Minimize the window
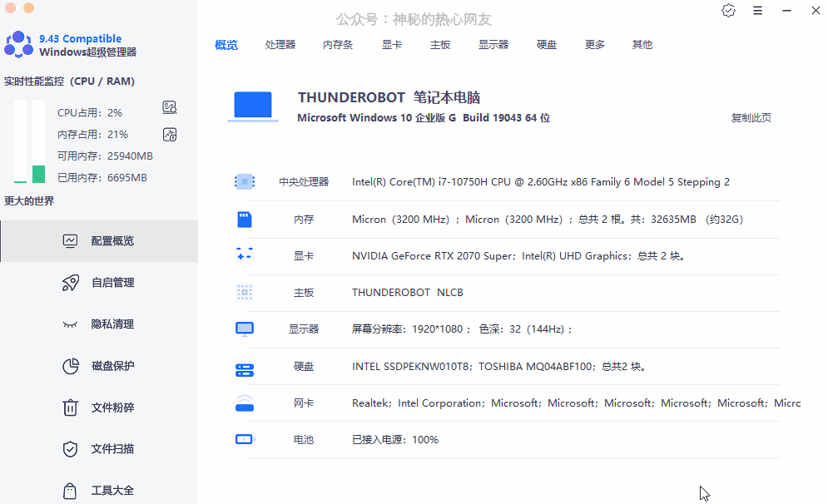Image resolution: width=828 pixels, height=504 pixels. tap(786, 11)
